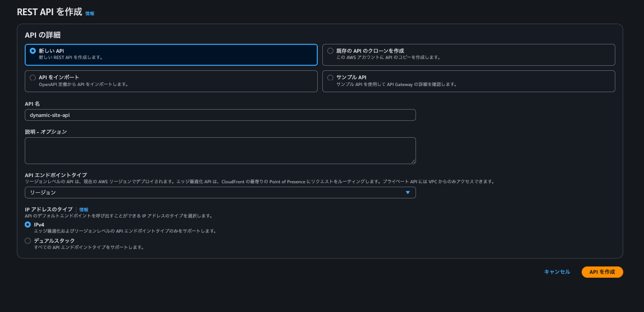
Task: Click the REST API を作成 heading
Action: (x=50, y=12)
